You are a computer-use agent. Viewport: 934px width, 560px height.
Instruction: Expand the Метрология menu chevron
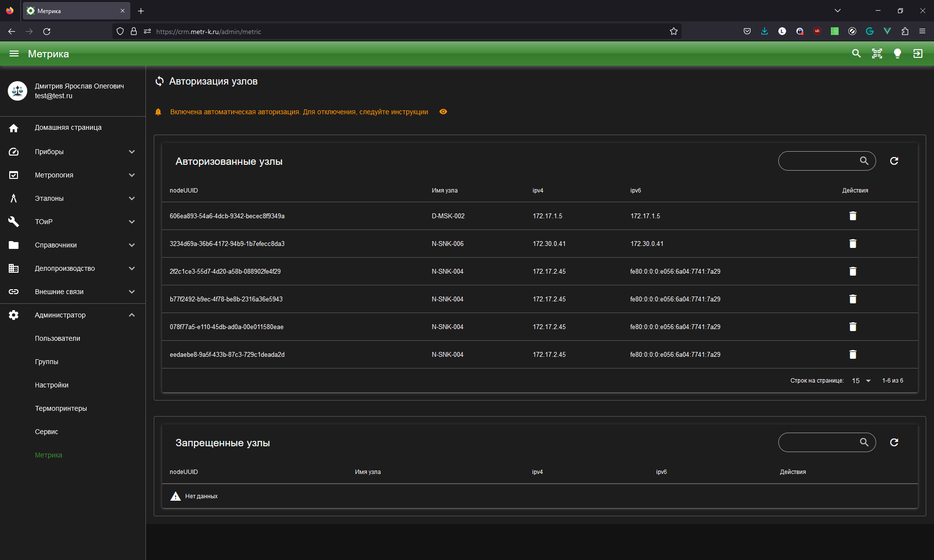pyautogui.click(x=132, y=175)
